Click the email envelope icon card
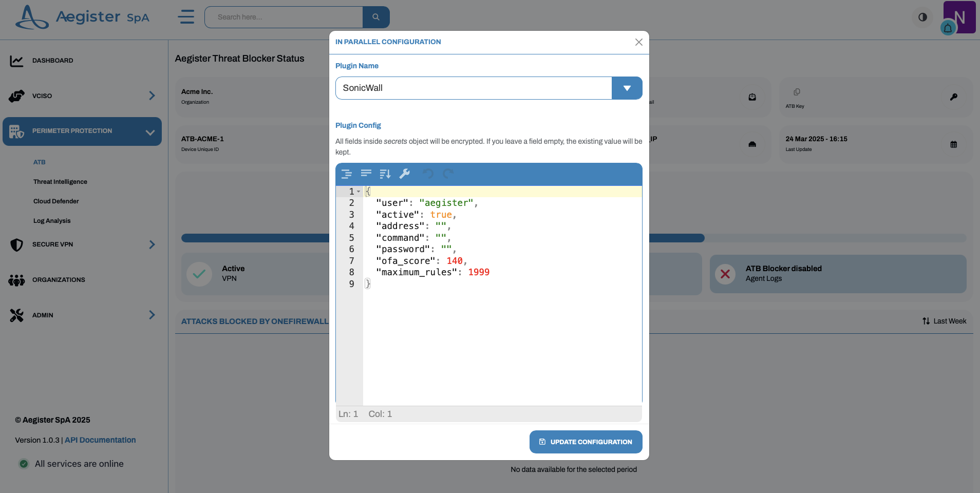 tap(752, 97)
